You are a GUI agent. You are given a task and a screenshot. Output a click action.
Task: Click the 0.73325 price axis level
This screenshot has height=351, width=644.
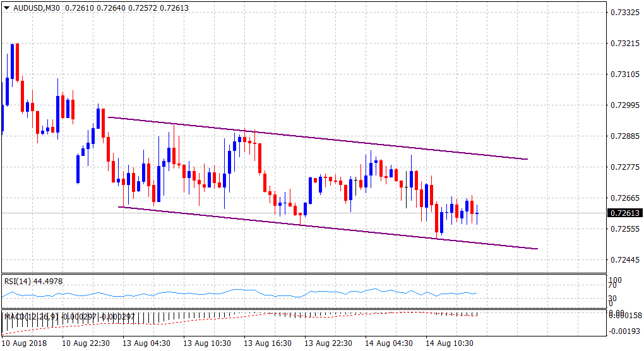tap(624, 13)
